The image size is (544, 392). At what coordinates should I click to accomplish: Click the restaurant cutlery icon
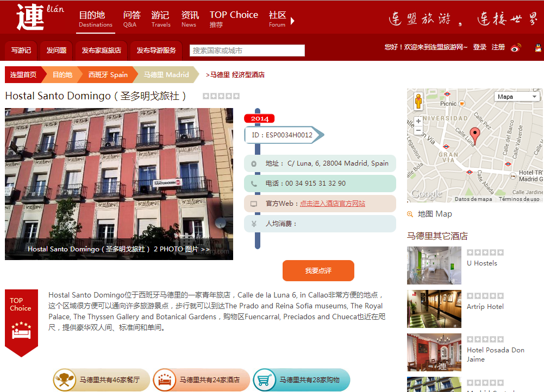click(64, 380)
